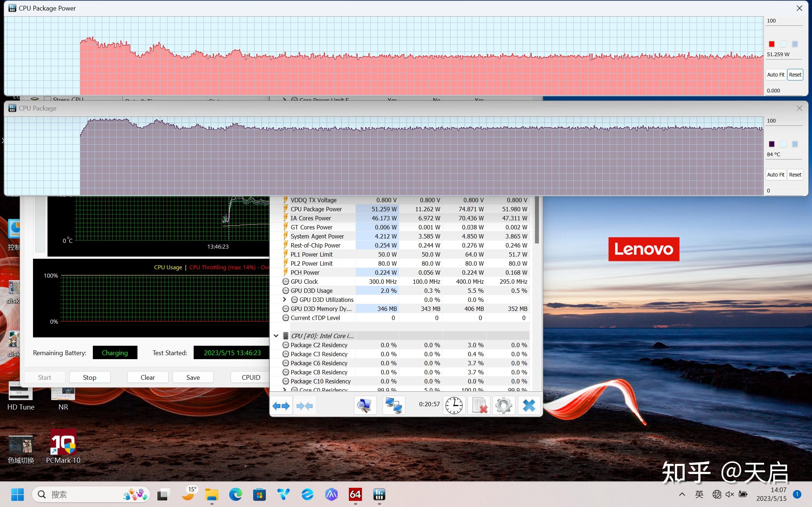Select the CPU Usage graph label
812x507 pixels.
(x=168, y=267)
